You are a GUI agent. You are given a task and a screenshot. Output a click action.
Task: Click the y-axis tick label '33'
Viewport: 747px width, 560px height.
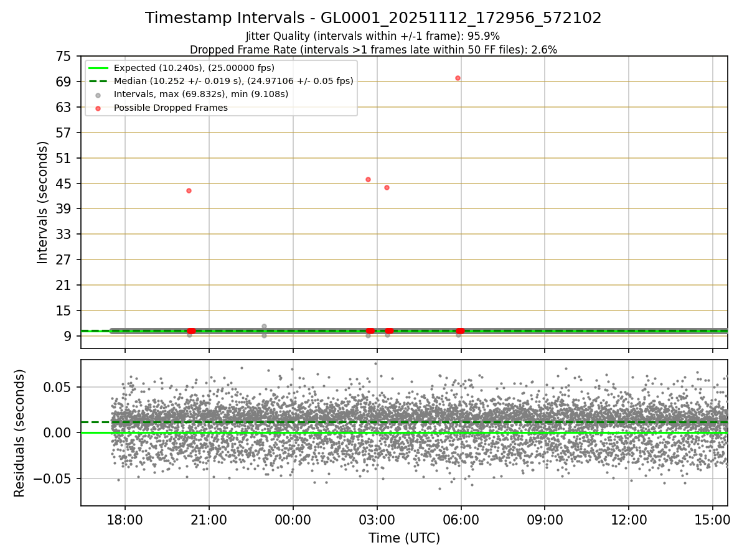[64, 235]
